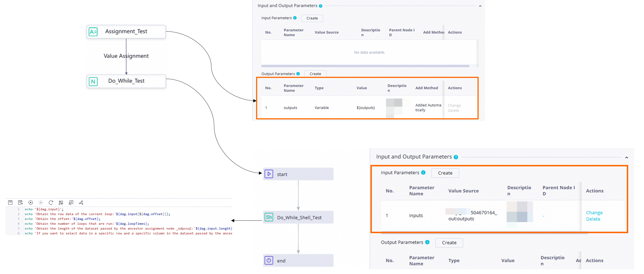Select the Do_While_Test node icon
Viewport: 644px width, 274px height.
93,81
